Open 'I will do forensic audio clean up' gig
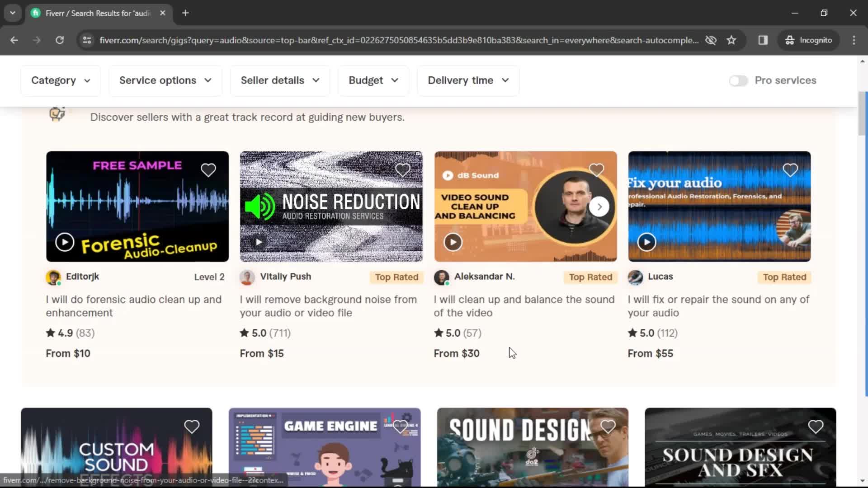This screenshot has height=488, width=868. 134,306
